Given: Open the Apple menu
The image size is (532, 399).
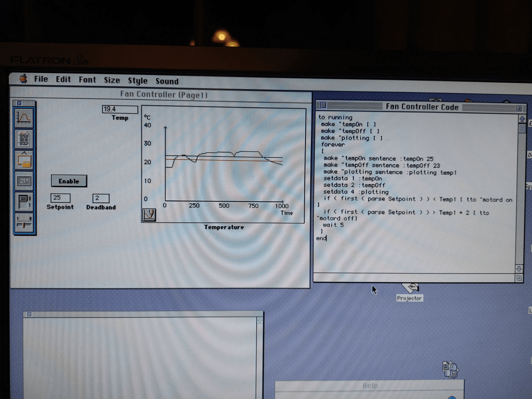Looking at the screenshot, I should click(x=23, y=78).
